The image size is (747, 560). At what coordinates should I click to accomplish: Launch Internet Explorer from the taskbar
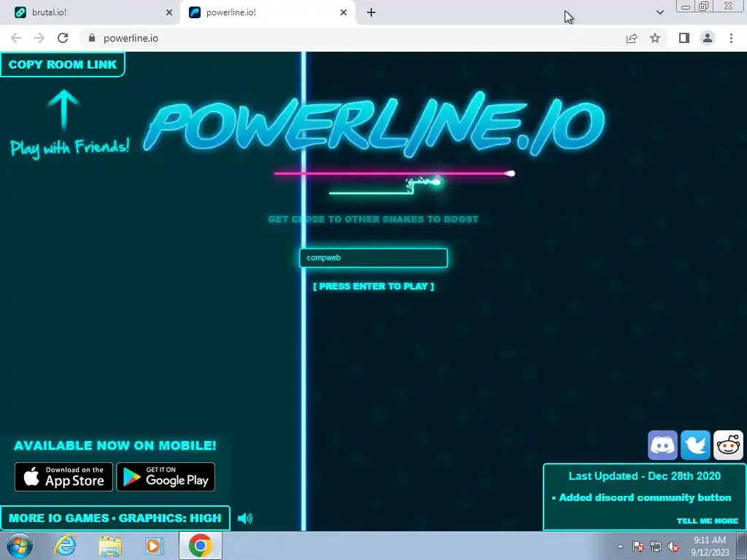65,545
